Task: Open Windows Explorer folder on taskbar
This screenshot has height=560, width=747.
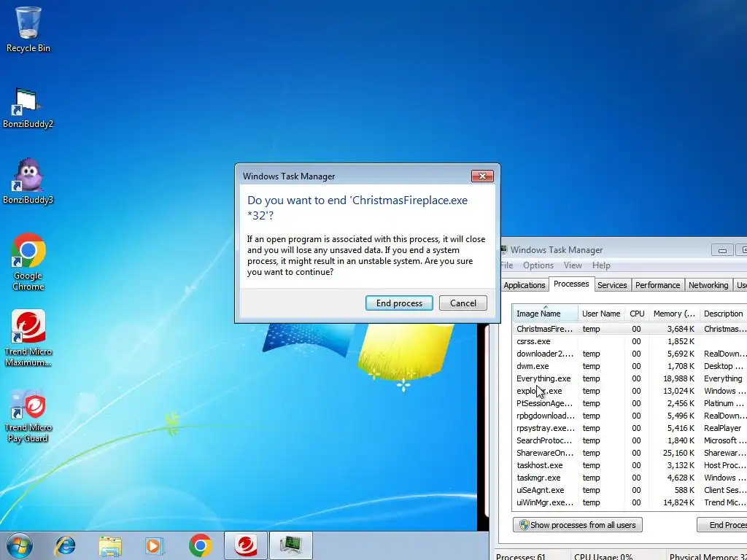Action: point(110,545)
